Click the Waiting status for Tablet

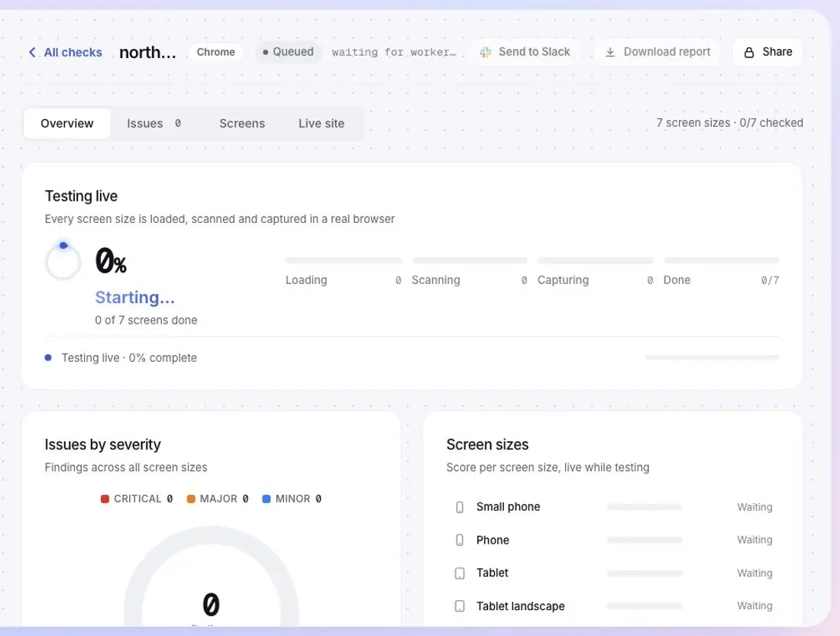pyautogui.click(x=754, y=573)
